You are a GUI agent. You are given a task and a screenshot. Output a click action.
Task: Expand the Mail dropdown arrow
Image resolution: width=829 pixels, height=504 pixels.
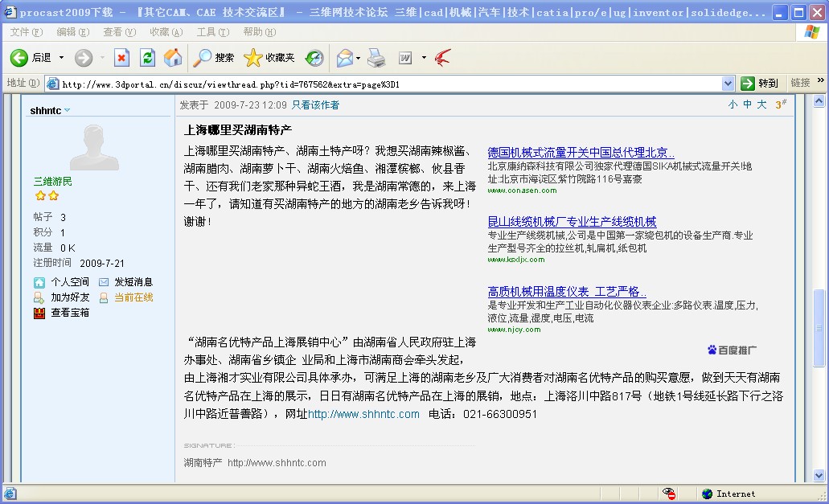359,58
